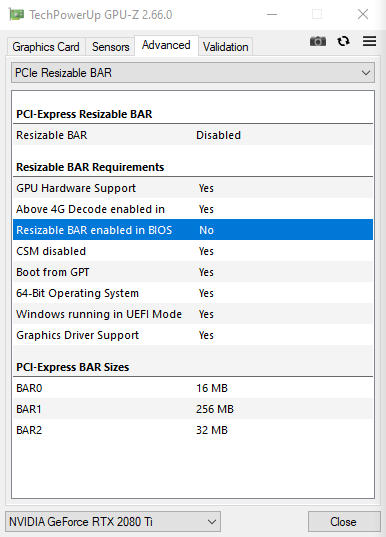Switch to the Graphics Card tab
Image resolution: width=386 pixels, height=537 pixels.
[x=46, y=47]
